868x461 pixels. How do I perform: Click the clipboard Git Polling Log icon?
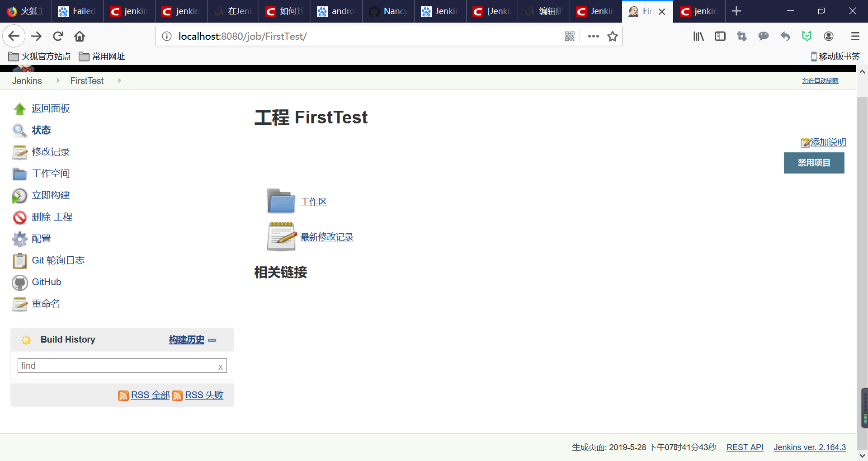(19, 261)
